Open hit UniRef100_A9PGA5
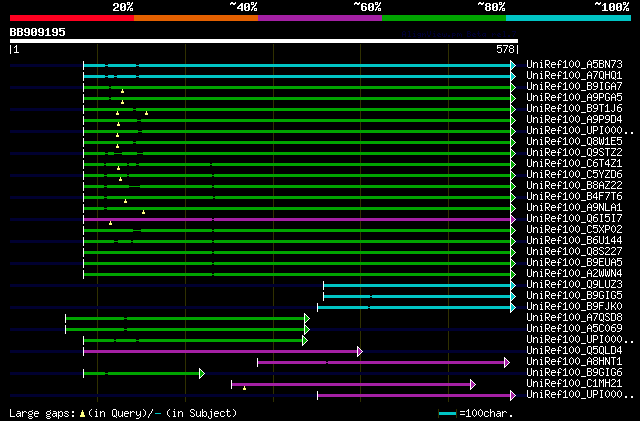Viewport: 640px width, 421px height. (x=574, y=98)
